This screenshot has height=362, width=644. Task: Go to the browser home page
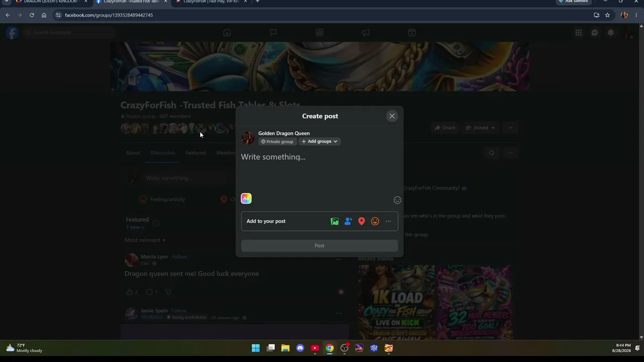(x=44, y=15)
